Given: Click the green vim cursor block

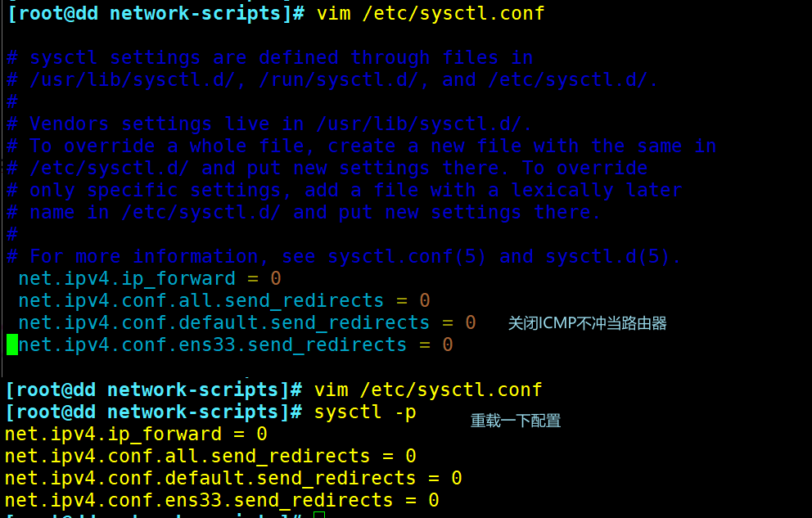Looking at the screenshot, I should click(11, 345).
